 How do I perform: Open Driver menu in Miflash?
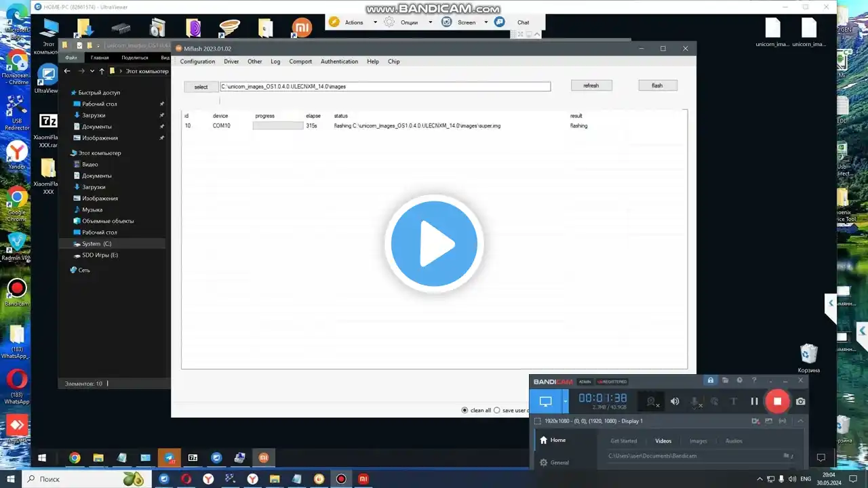pyautogui.click(x=231, y=62)
